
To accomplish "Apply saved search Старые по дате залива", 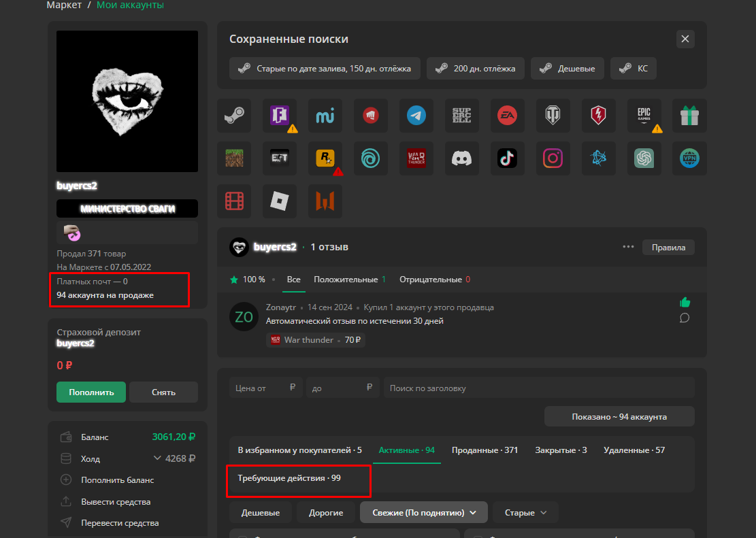I will [325, 69].
